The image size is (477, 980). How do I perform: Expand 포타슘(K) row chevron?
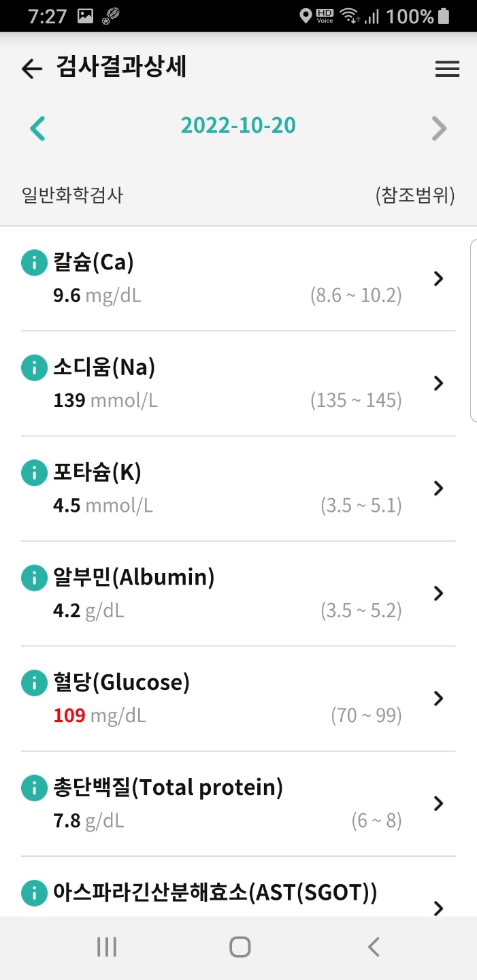(439, 488)
